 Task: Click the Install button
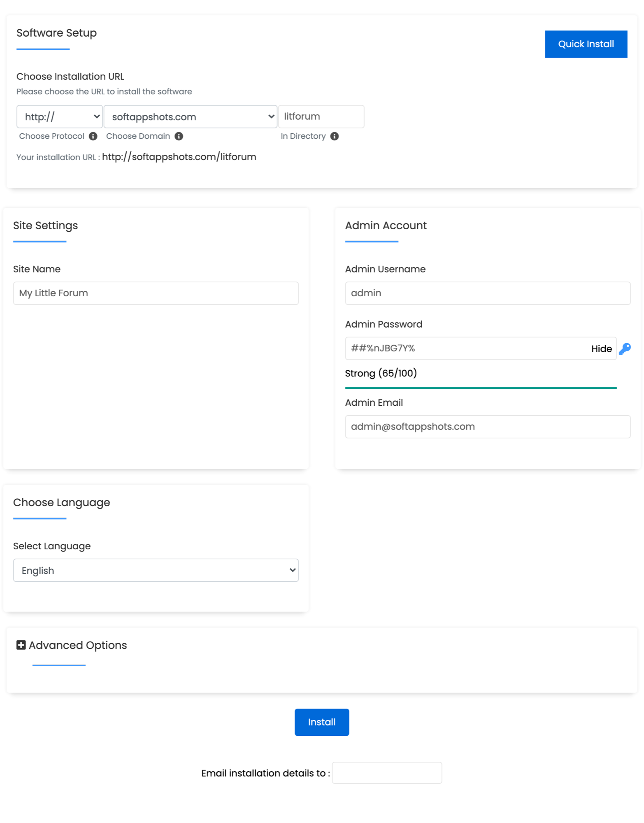pyautogui.click(x=321, y=722)
